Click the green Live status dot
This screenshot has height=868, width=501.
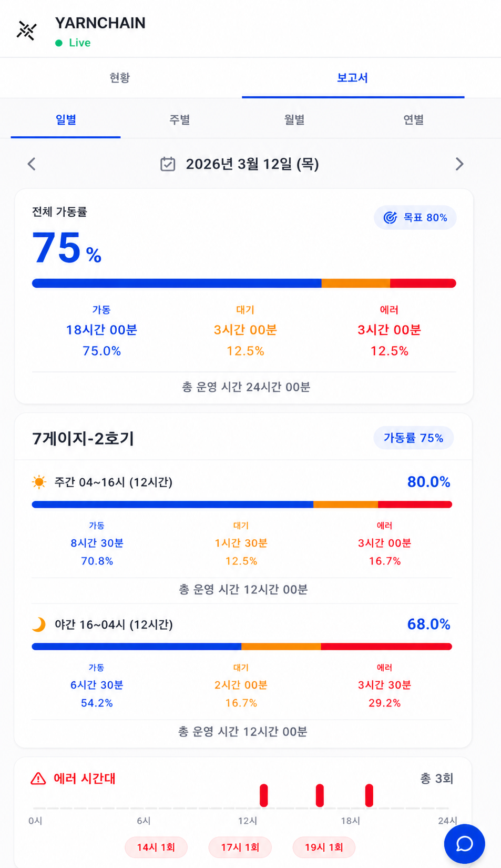(x=59, y=43)
